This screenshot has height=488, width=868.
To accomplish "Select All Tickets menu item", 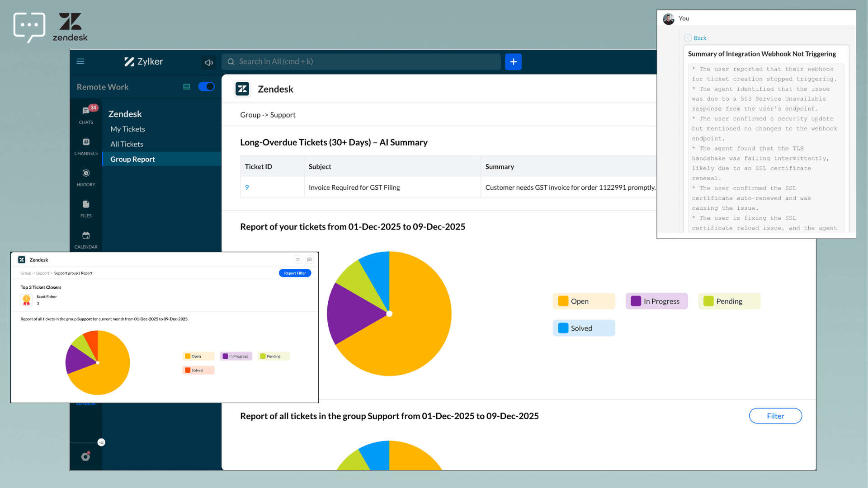I will (127, 144).
